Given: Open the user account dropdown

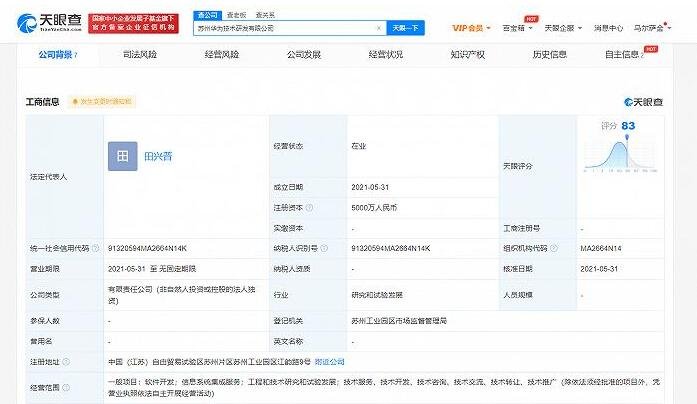Looking at the screenshot, I should 652,28.
